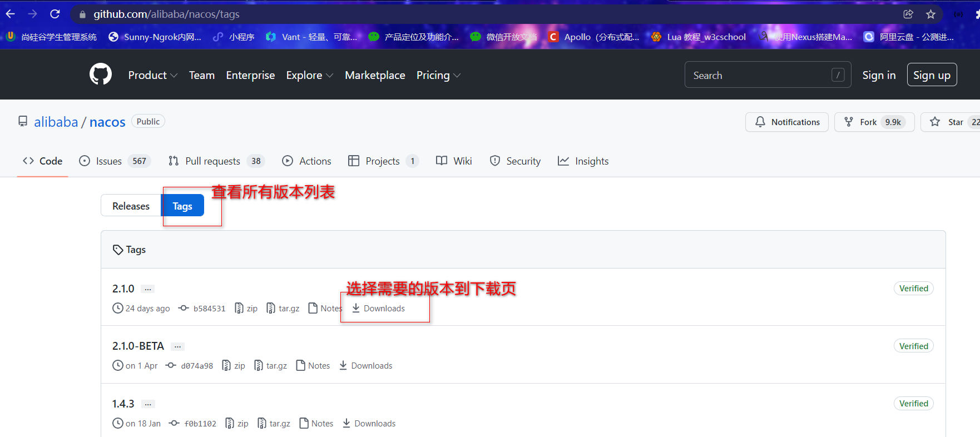This screenshot has height=437, width=980.
Task: Open Downloads for tag 2.1.0
Action: pos(378,308)
